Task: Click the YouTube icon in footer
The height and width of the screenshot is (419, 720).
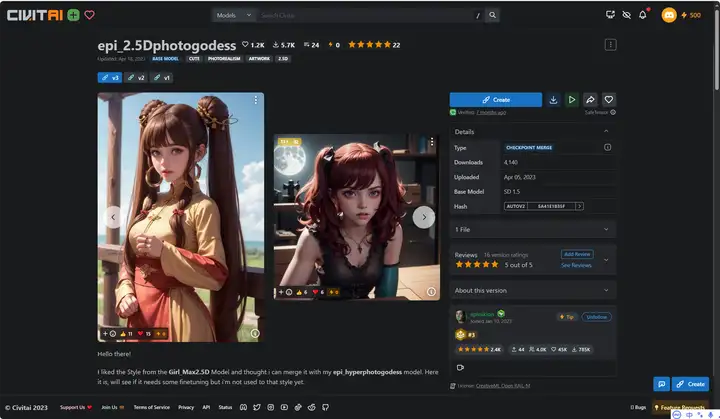Action: [x=284, y=408]
